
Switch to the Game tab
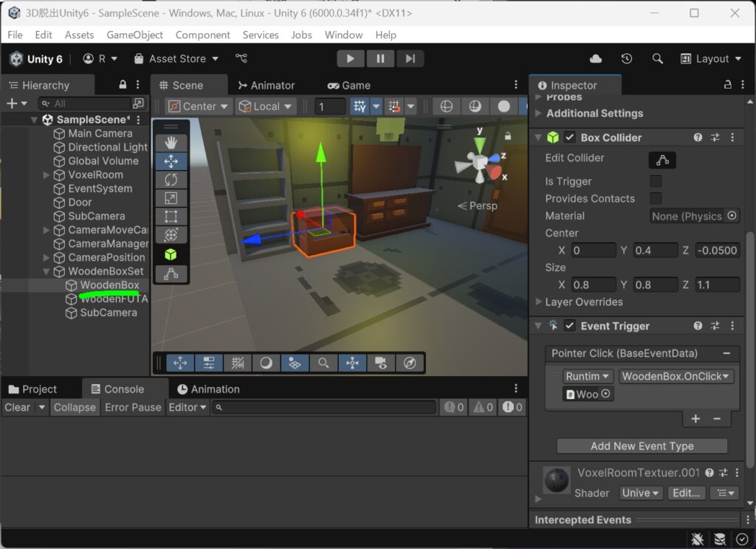click(x=349, y=86)
